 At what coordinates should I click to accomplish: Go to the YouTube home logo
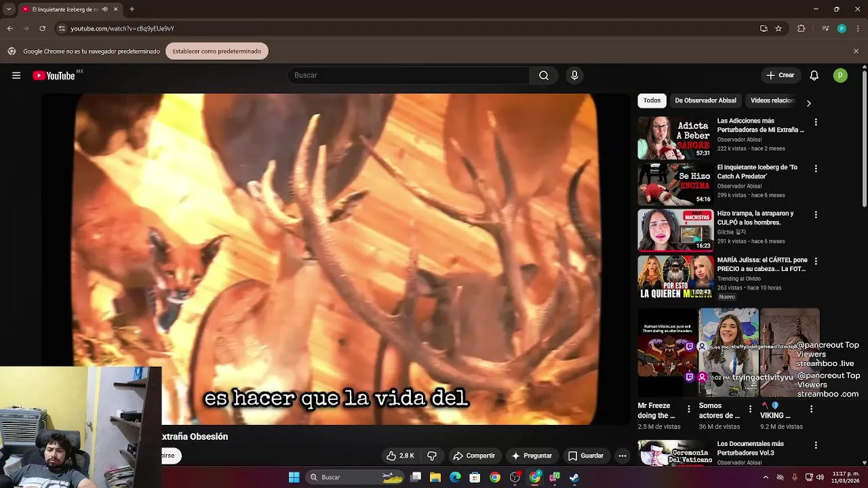(54, 75)
